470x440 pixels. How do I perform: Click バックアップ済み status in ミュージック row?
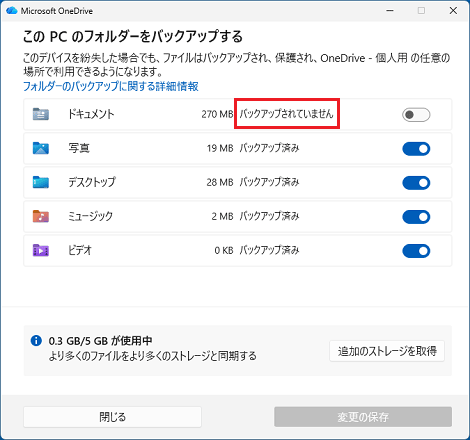(269, 216)
